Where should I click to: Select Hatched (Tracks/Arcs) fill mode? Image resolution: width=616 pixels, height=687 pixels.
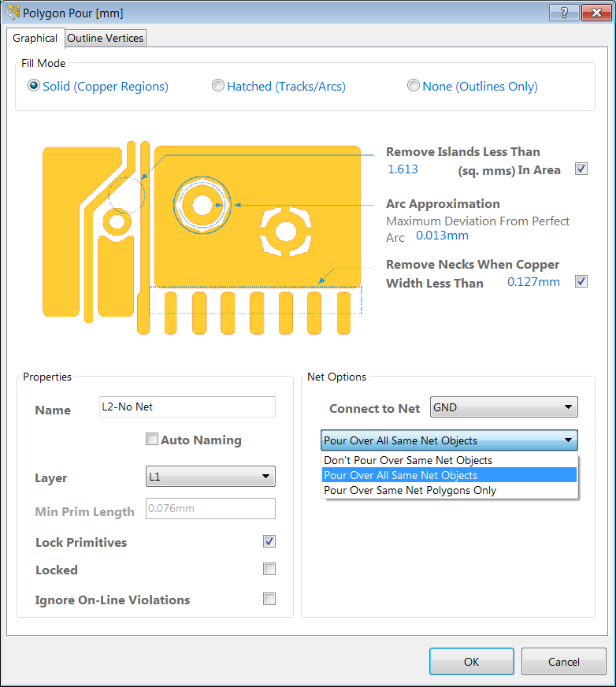(218, 86)
